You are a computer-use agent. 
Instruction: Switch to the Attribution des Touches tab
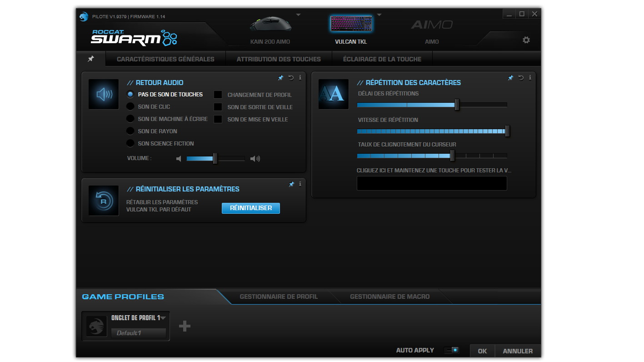[278, 59]
